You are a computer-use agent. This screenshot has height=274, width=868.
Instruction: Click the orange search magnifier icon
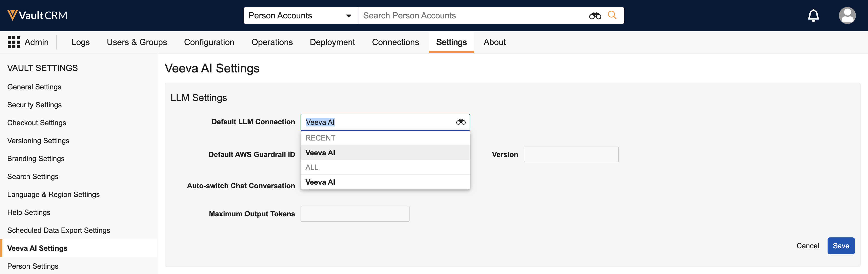pos(612,15)
